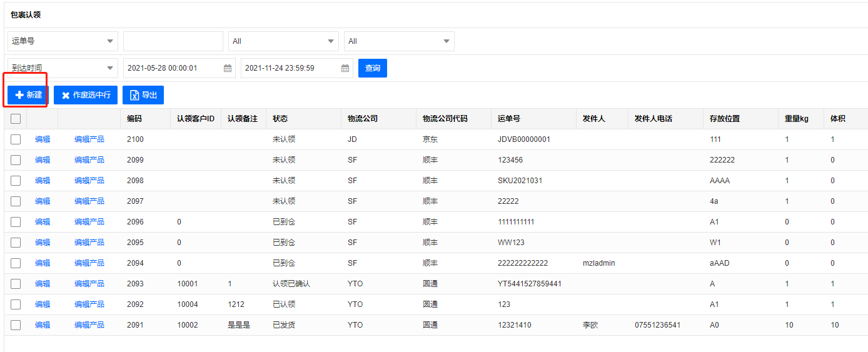This screenshot has width=868, height=352.
Task: Click 作废选中行 button to void selected rows
Action: 86,95
